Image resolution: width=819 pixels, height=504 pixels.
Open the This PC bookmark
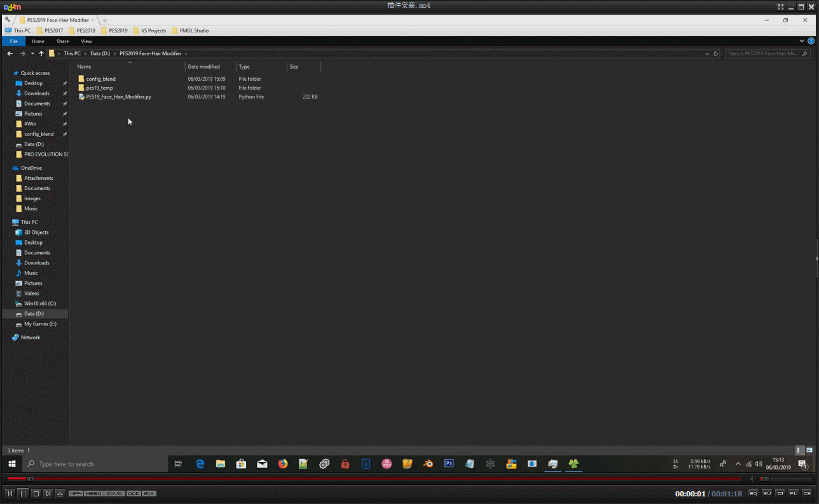pyautogui.click(x=18, y=31)
